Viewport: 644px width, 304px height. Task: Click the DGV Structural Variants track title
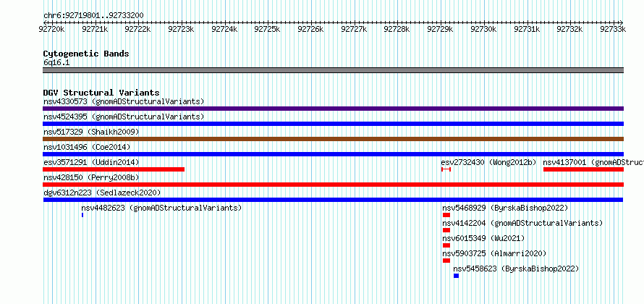pyautogui.click(x=101, y=93)
